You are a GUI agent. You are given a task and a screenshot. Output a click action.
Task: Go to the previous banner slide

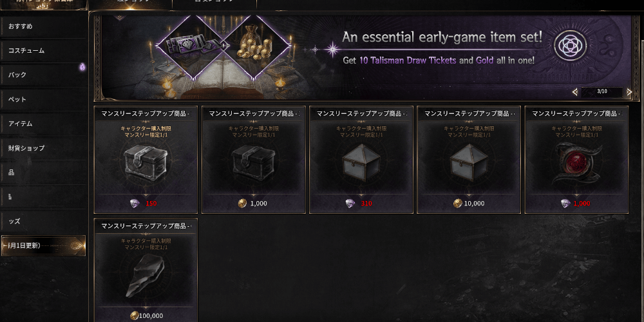pos(575,92)
